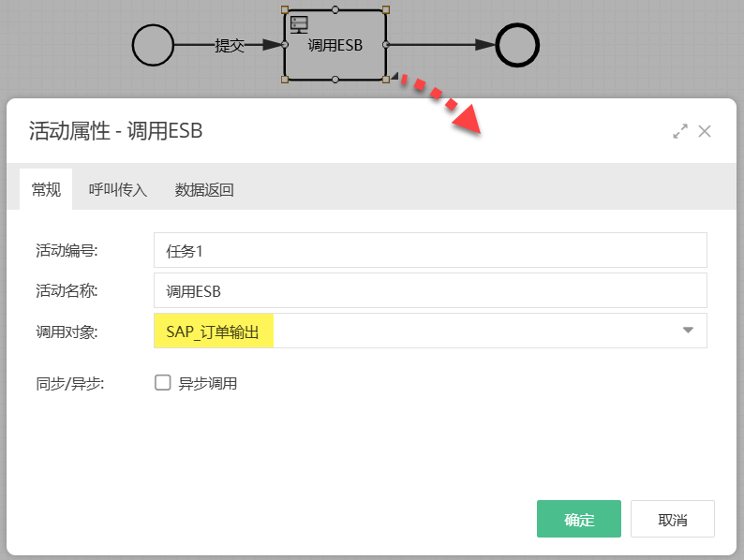Click the top-right resize handle of 调用ESB node

coord(386,10)
